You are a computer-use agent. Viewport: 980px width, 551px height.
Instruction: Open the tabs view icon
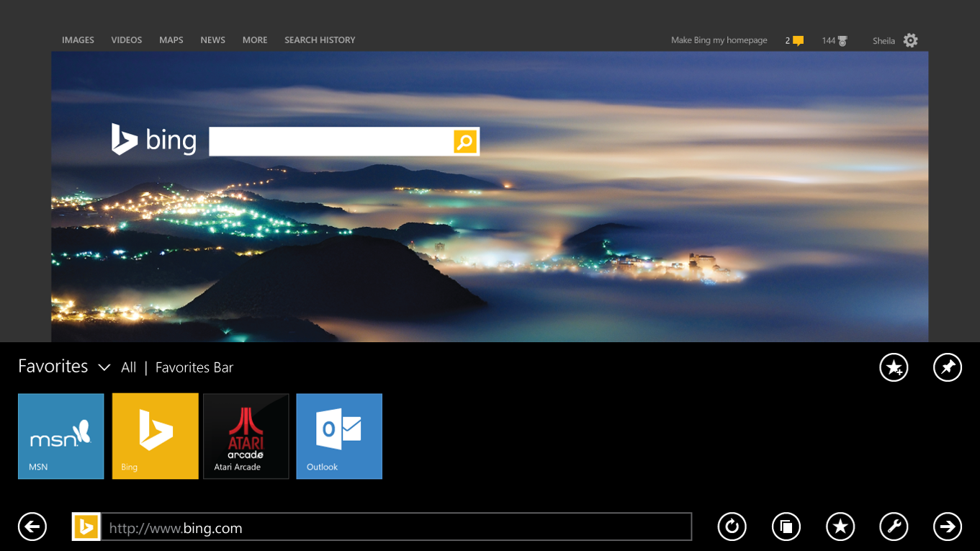(x=786, y=527)
